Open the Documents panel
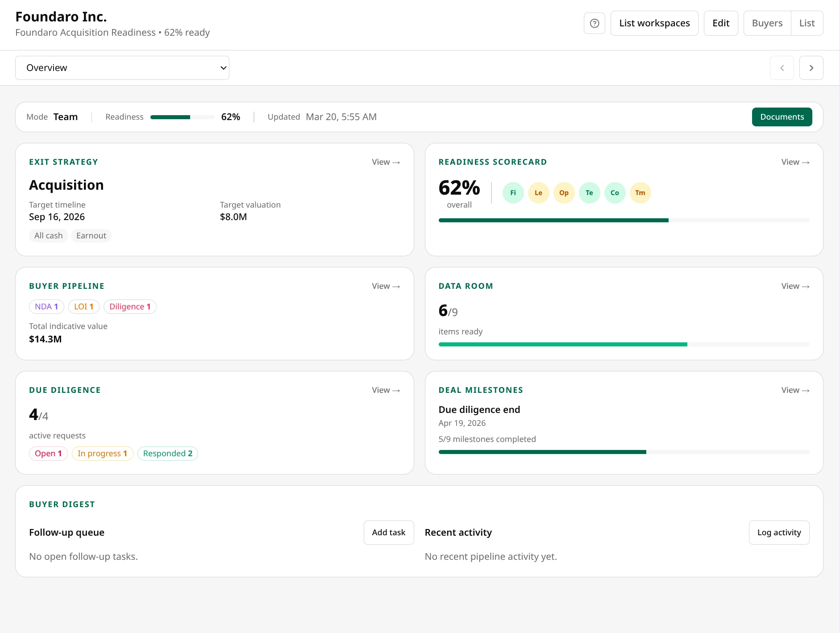 click(782, 117)
